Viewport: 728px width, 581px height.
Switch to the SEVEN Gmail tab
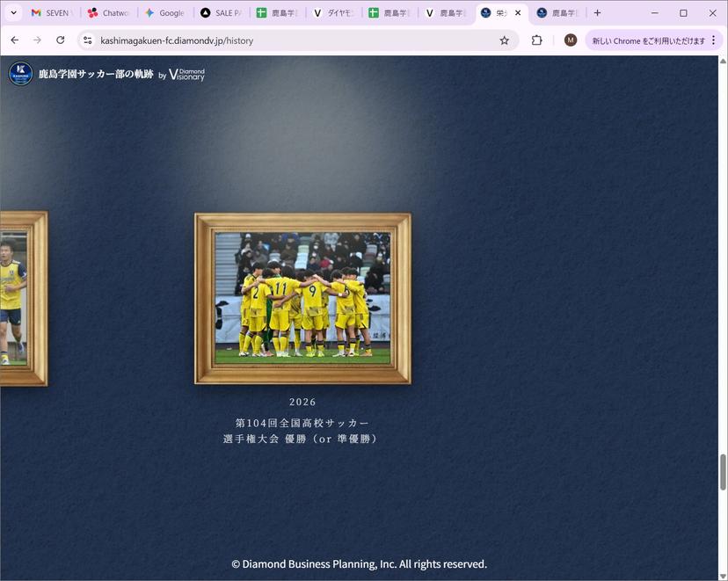pos(50,13)
